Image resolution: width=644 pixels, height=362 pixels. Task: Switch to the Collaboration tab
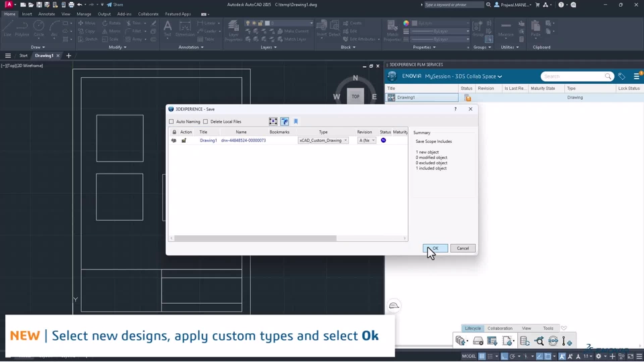click(x=500, y=328)
